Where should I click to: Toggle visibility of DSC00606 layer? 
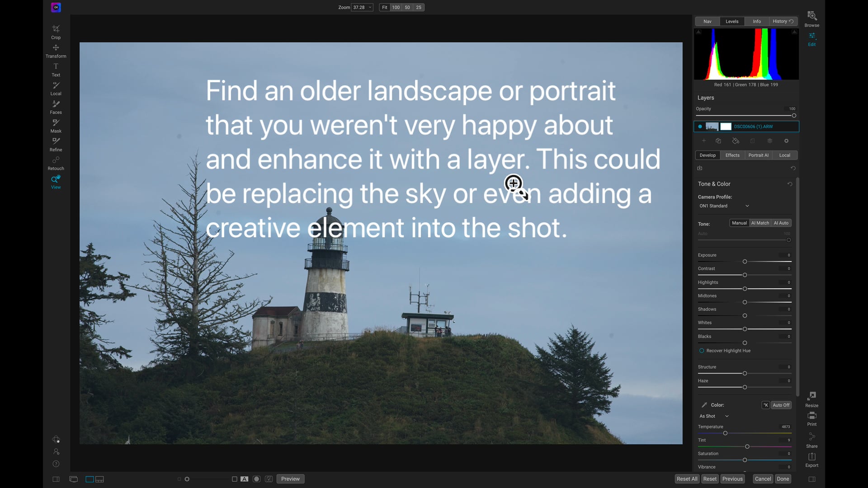[700, 127]
